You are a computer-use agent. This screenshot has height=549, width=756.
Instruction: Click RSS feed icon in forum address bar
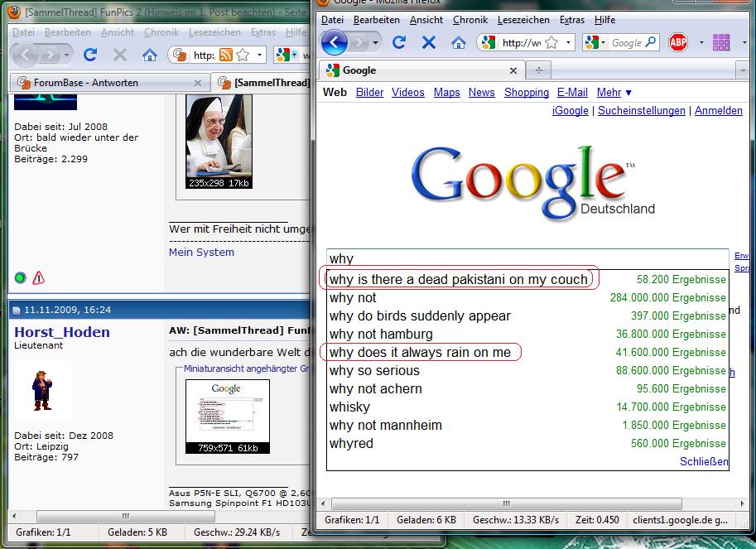click(x=226, y=55)
